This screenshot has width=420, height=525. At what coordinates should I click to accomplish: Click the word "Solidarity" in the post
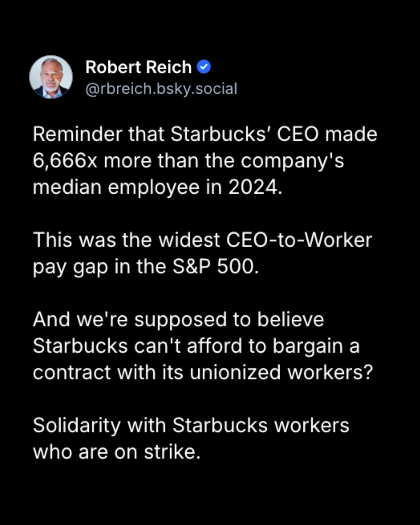(77, 425)
